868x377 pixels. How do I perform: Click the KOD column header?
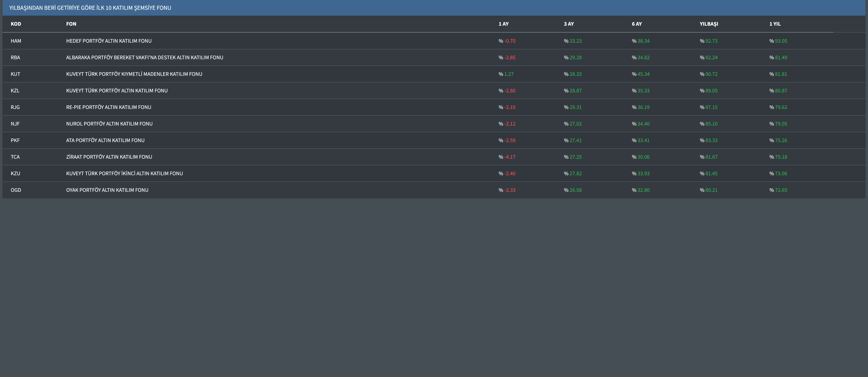tap(16, 24)
